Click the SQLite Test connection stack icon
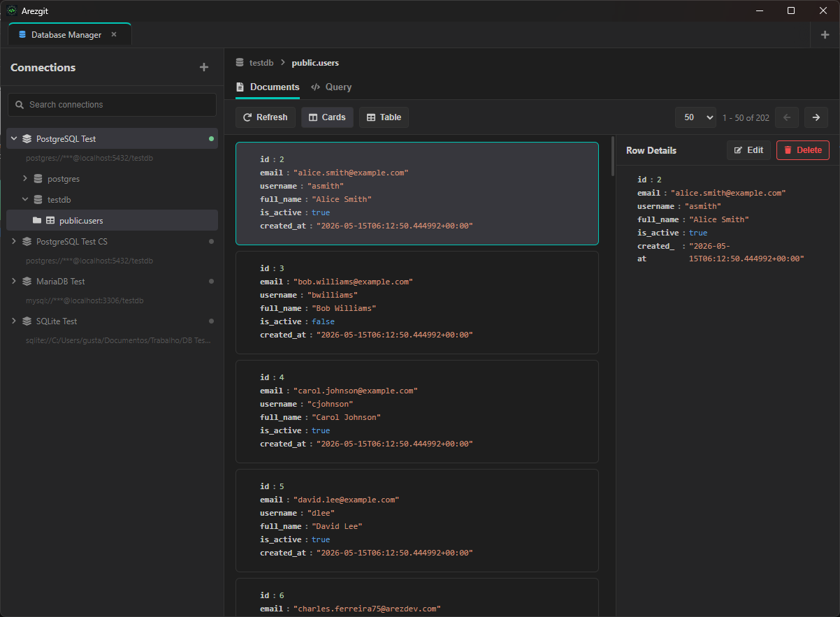Image resolution: width=840 pixels, height=617 pixels. (x=27, y=321)
